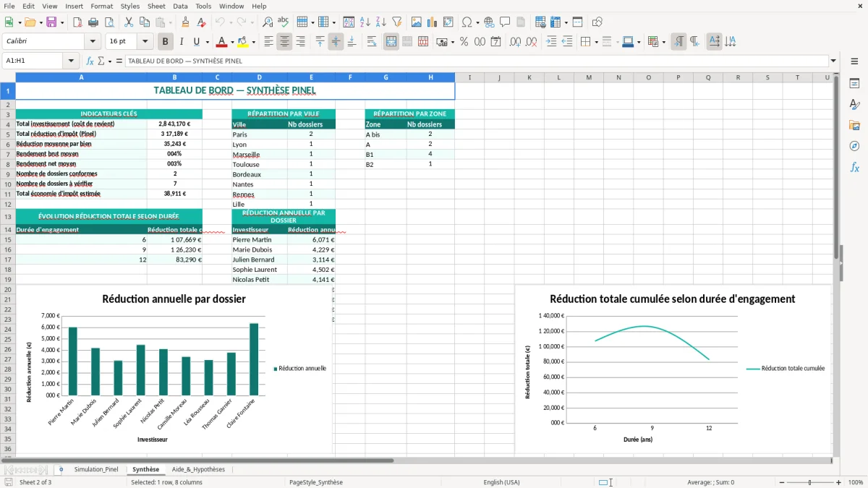
Task: Increase cell indent
Action: point(551,42)
